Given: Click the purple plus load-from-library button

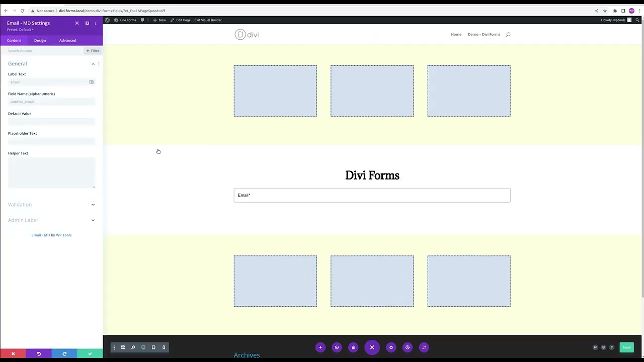Looking at the screenshot, I should point(320,347).
